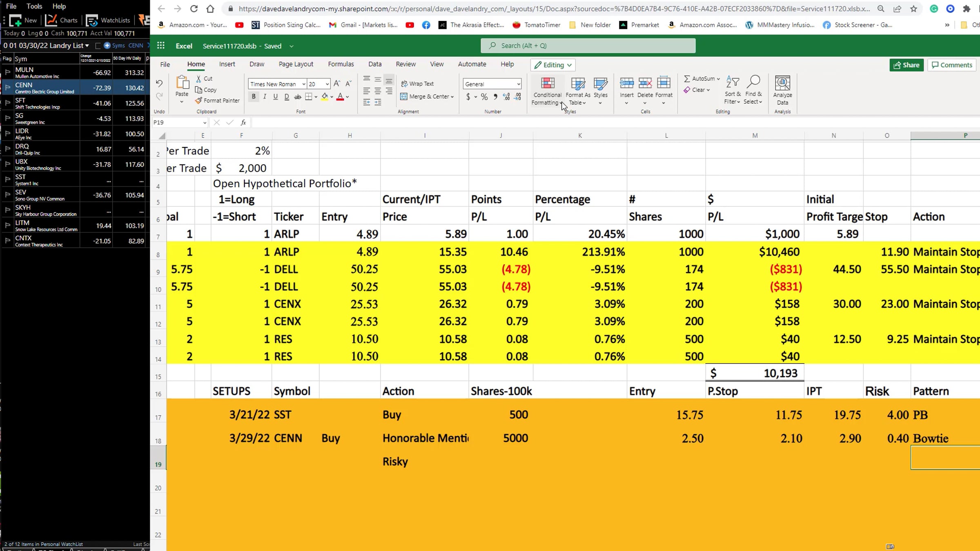980x551 pixels.
Task: Open Find & Select tool
Action: (753, 90)
